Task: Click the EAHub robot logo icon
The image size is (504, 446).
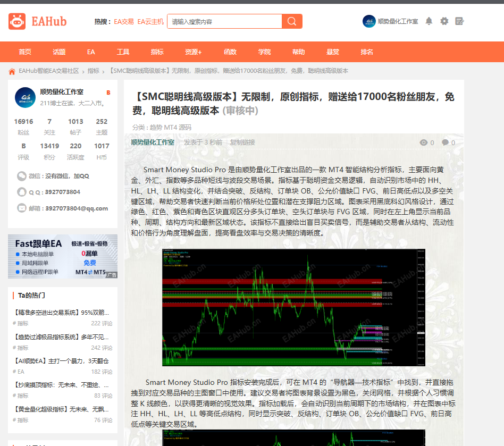Action: [x=17, y=21]
